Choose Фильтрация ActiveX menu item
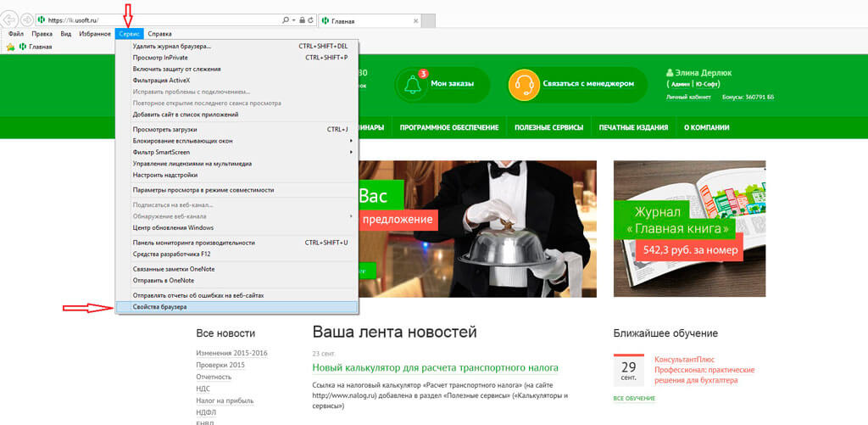The height and width of the screenshot is (425, 868). point(237,81)
